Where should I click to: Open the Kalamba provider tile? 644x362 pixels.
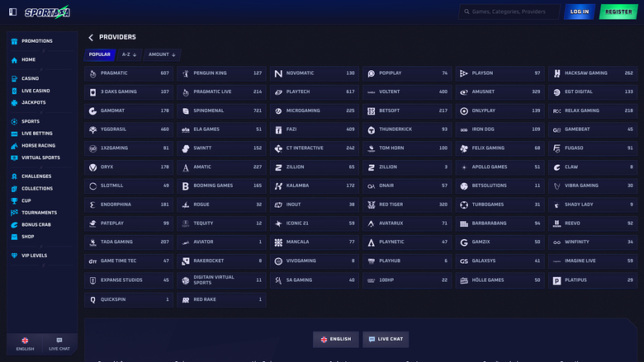315,186
